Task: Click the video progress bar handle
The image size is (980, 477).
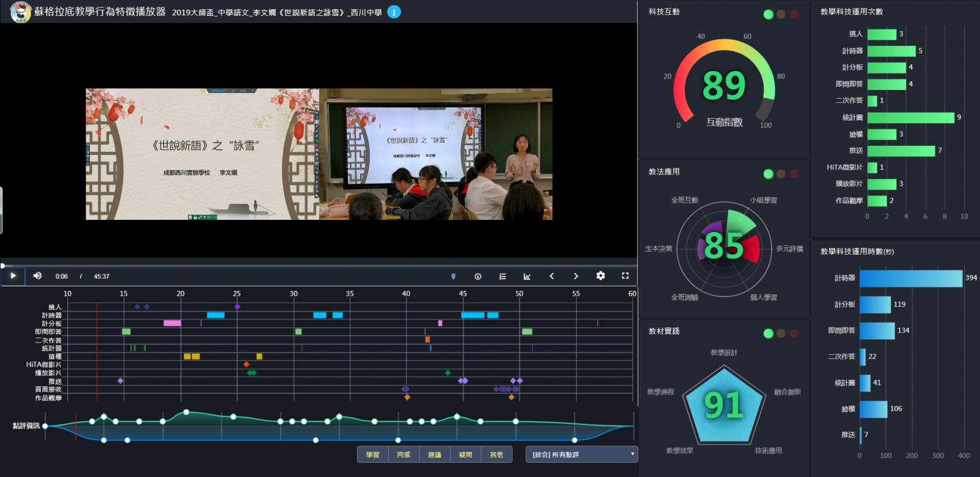Action: [x=2, y=266]
